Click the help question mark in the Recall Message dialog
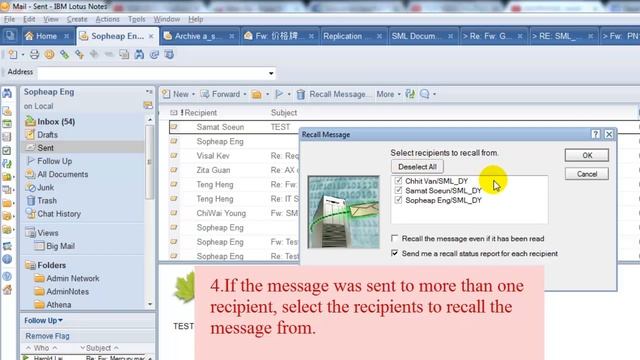This screenshot has width=640, height=360. click(596, 134)
